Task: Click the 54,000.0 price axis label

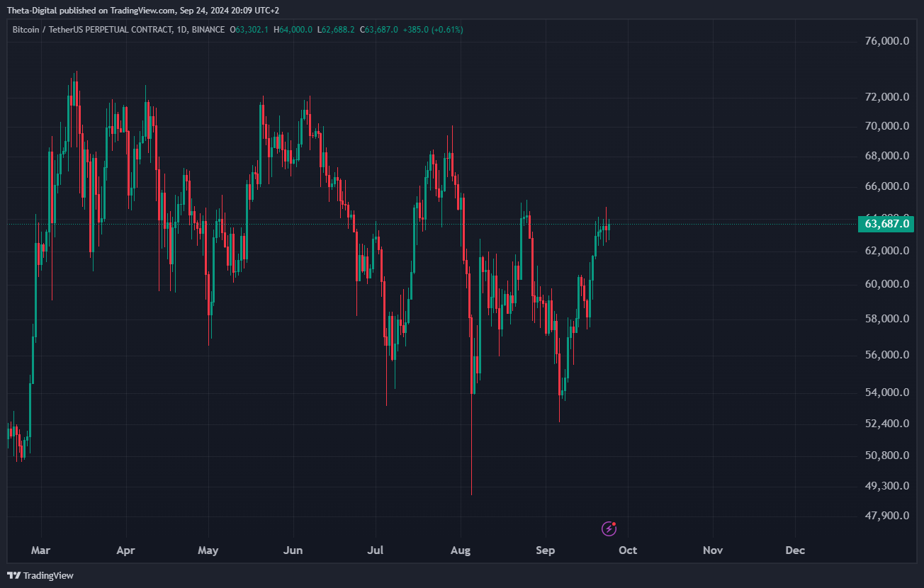Action: 886,392
